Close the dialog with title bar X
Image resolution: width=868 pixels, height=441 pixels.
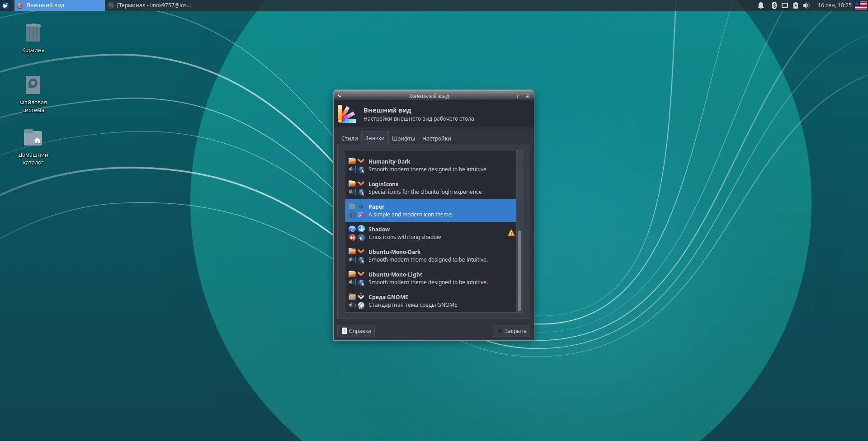(x=528, y=96)
